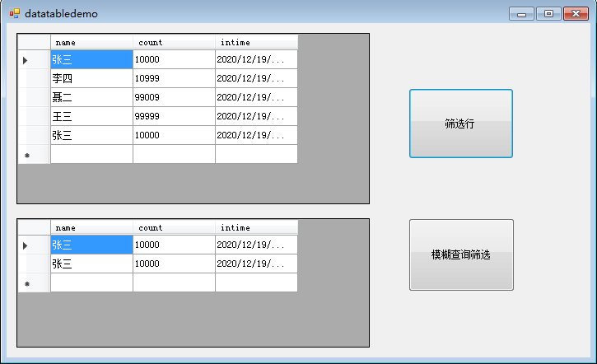Viewport: 597px width, 364px height.
Task: Select unhighlighted 张三 cell in bottom grid
Action: tap(91, 264)
